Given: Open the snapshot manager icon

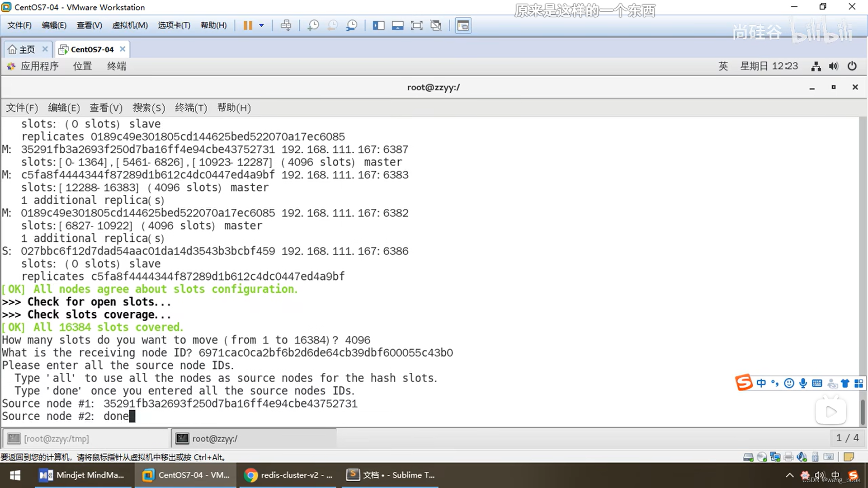Looking at the screenshot, I should tap(351, 25).
